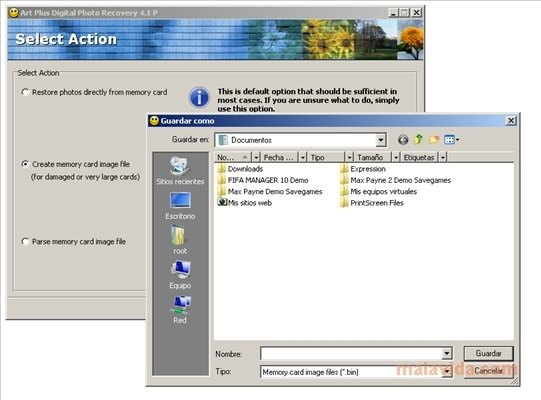Sort by the Nombre column header
Viewport: 541px width, 400px height.
(233, 157)
